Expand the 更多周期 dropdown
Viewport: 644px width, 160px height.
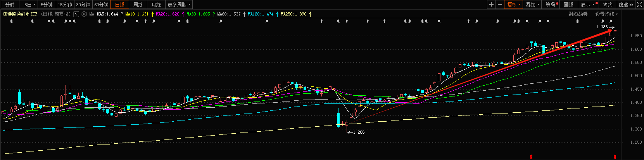[x=179, y=5]
